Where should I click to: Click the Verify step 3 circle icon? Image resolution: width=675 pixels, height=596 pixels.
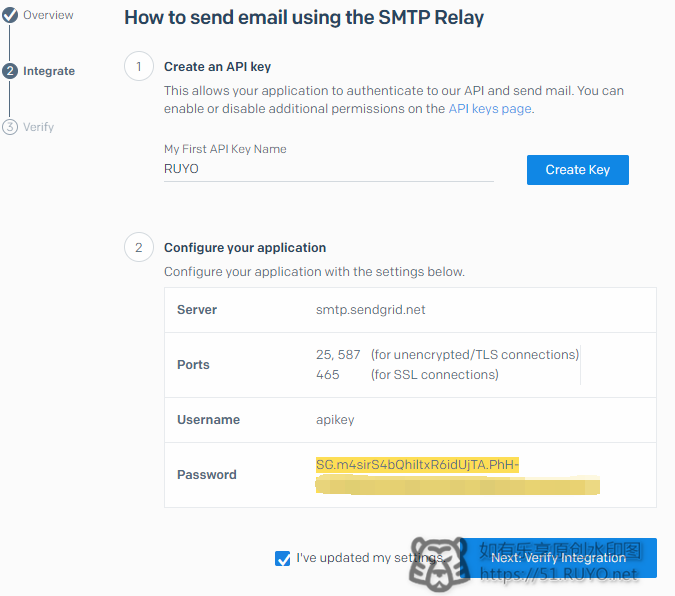coord(10,127)
